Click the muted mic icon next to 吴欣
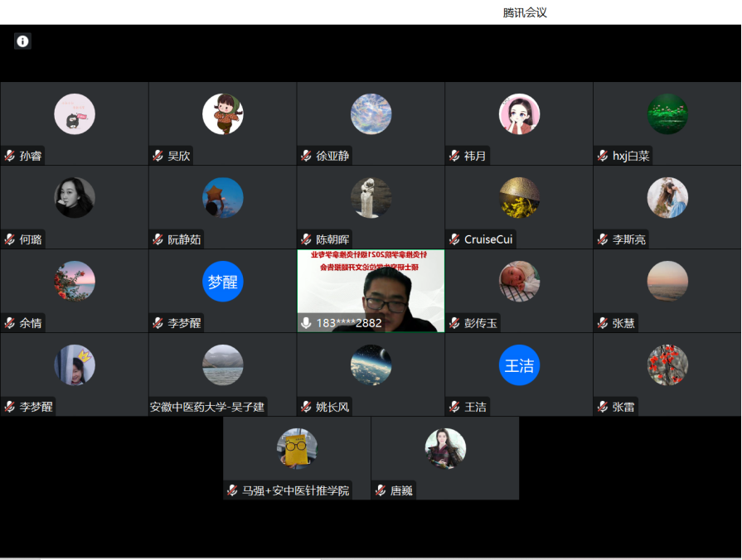This screenshot has height=560, width=742. pos(158,156)
